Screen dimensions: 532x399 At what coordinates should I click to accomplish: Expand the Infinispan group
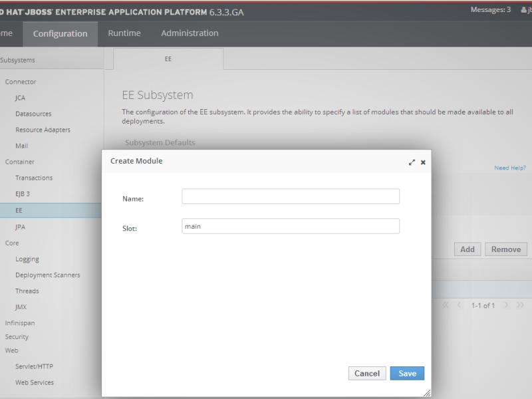pyautogui.click(x=20, y=323)
